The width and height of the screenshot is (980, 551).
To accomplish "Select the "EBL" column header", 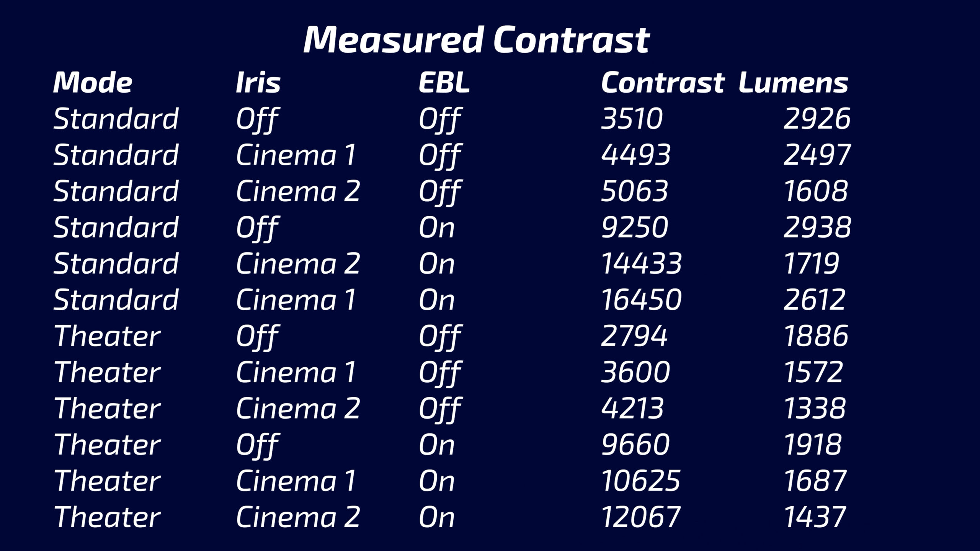I will tap(444, 83).
